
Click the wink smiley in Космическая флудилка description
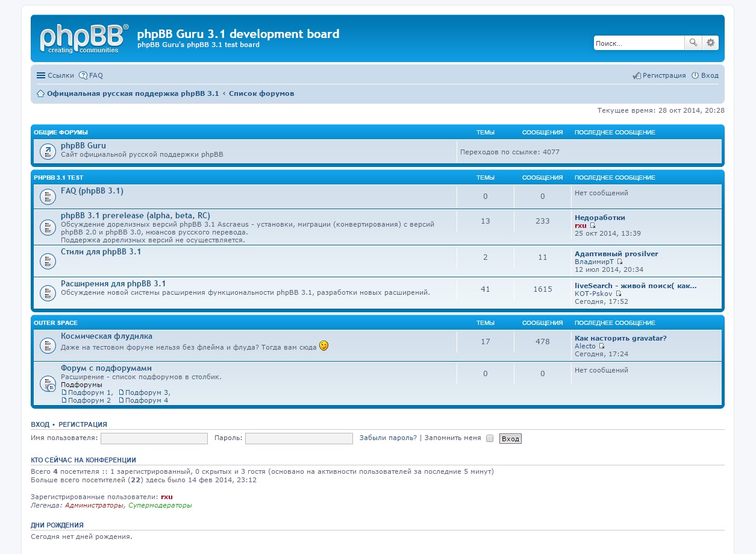(x=324, y=346)
